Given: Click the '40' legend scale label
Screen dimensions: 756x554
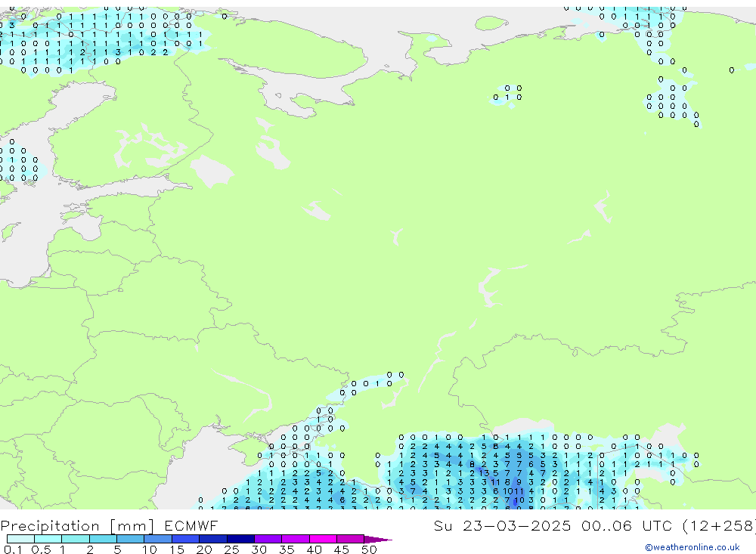Looking at the screenshot, I should point(314,549).
